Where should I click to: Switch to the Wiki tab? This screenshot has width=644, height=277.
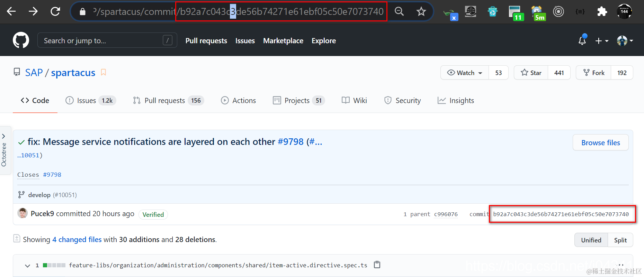tap(354, 101)
